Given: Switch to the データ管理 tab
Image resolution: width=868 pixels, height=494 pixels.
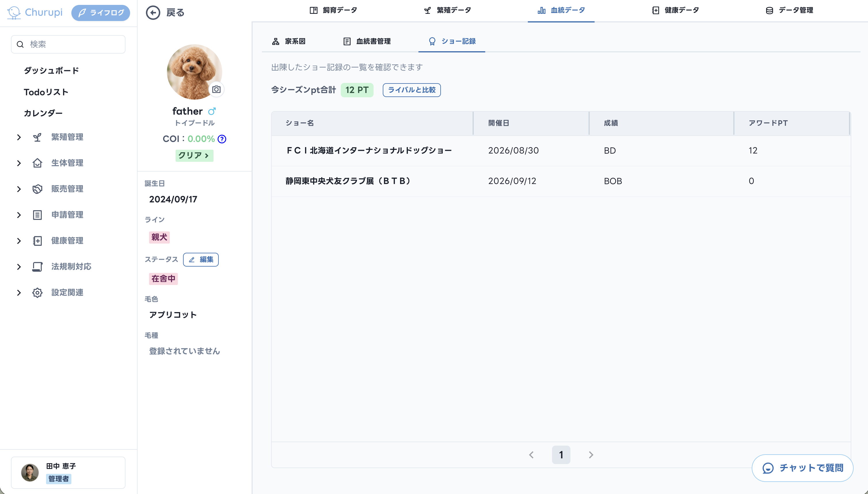Looking at the screenshot, I should tap(789, 10).
